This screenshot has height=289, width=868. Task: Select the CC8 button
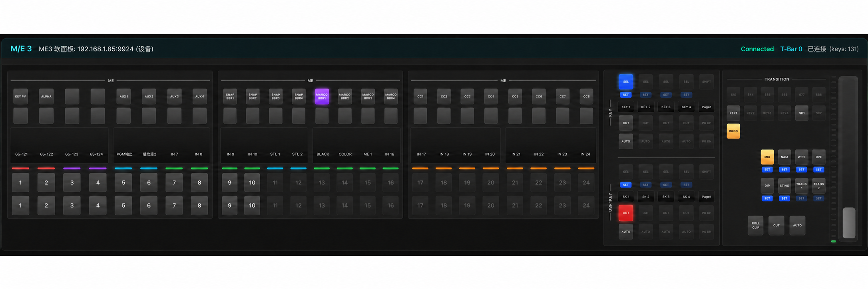(x=586, y=97)
